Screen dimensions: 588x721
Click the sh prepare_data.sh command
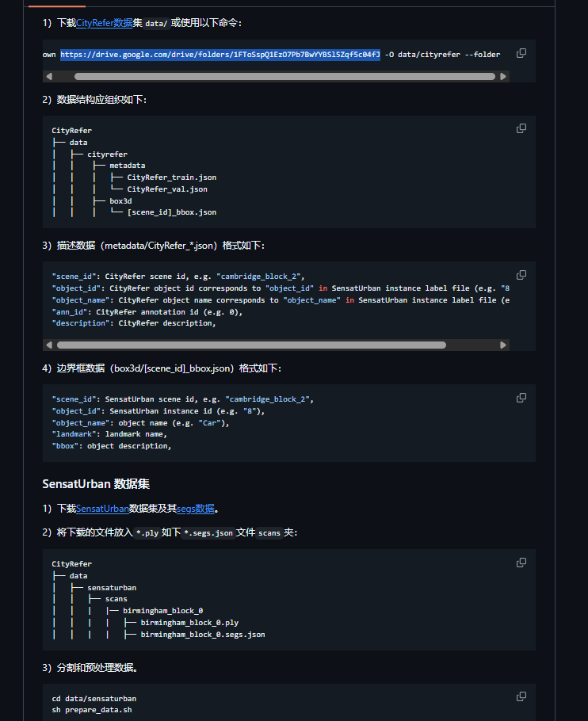(92, 710)
